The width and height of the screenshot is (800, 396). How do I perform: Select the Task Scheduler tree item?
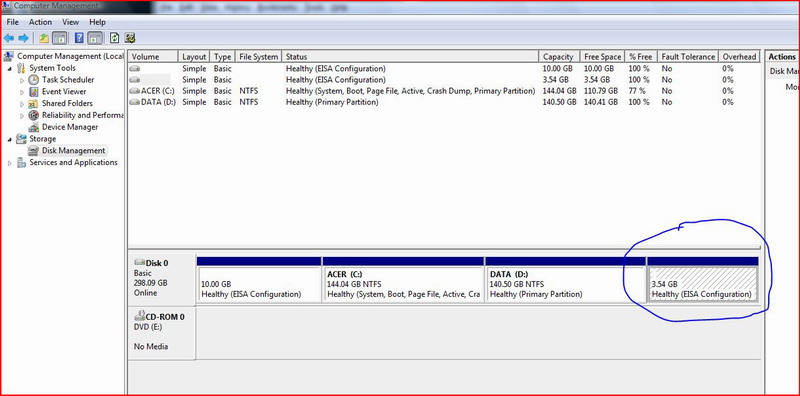68,80
